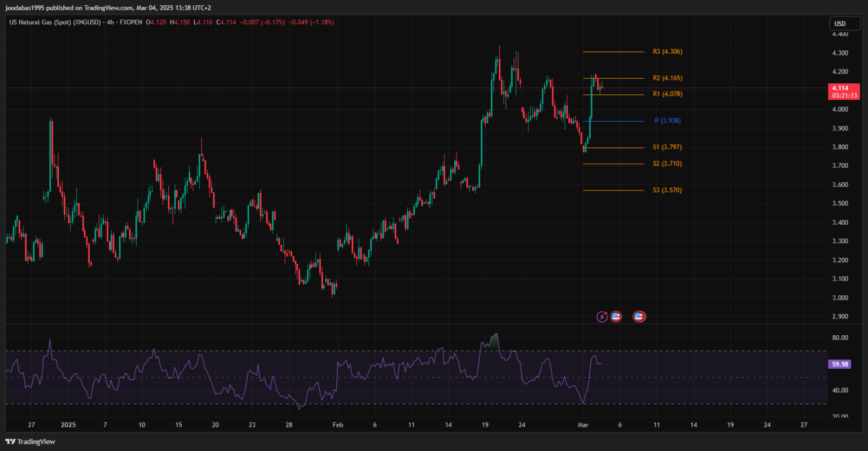Click the P (3.938) pivot point label
The width and height of the screenshot is (868, 451).
[667, 120]
